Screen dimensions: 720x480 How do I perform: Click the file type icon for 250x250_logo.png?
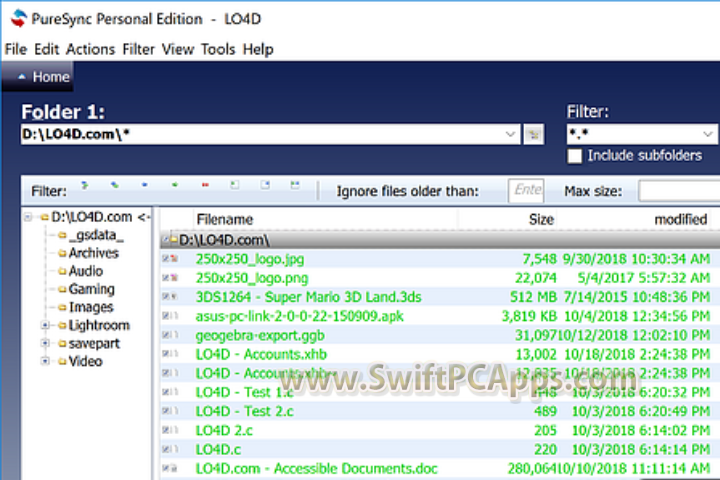174,278
